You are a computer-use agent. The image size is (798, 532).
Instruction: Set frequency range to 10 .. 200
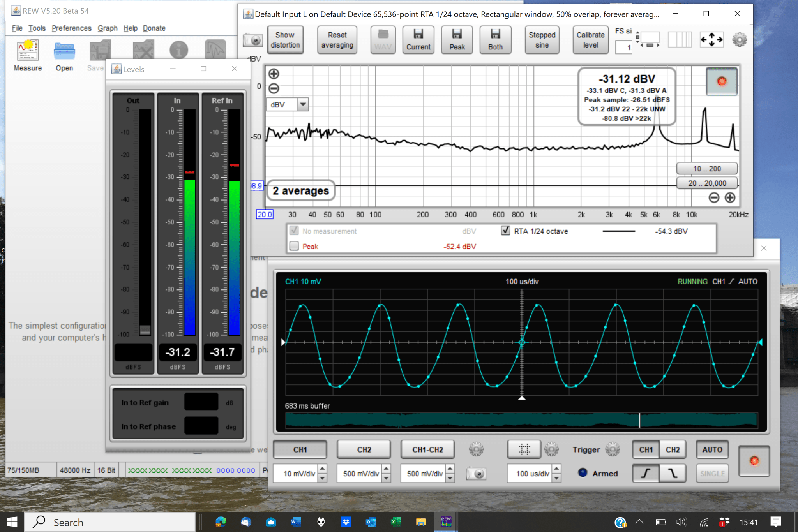point(707,169)
